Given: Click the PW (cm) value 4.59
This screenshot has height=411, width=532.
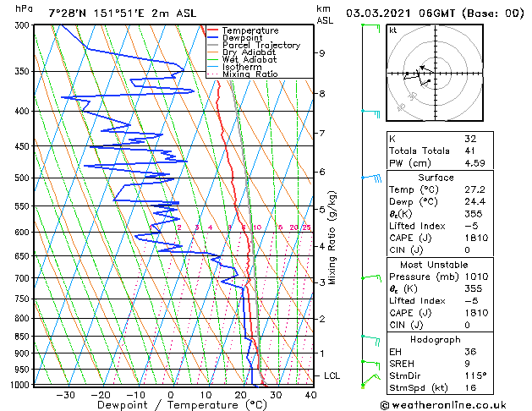Looking at the screenshot, I should click(x=474, y=163).
